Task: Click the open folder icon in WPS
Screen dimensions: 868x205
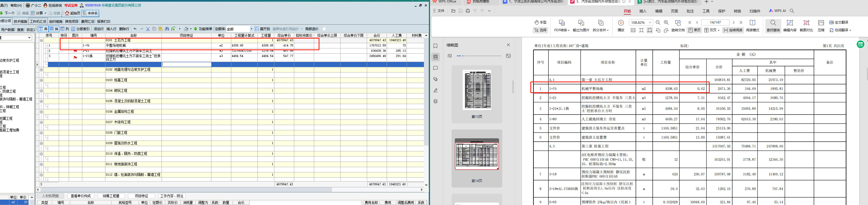Action: (453, 11)
